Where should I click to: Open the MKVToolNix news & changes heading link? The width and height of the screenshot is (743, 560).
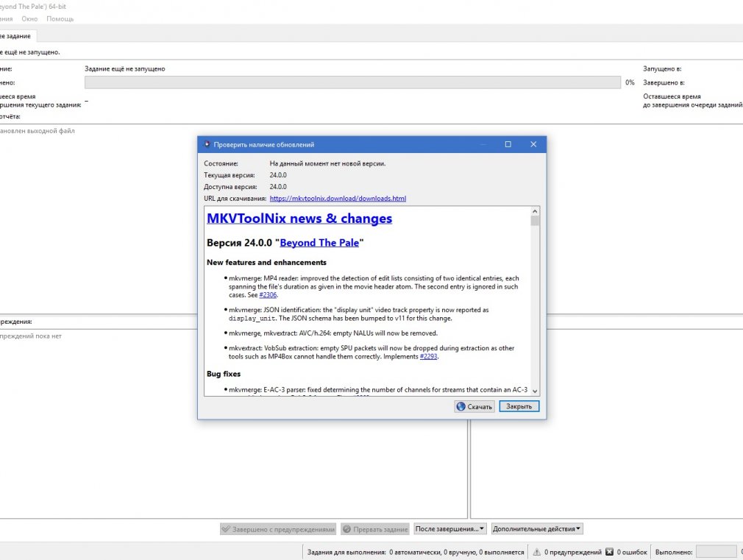click(x=299, y=219)
